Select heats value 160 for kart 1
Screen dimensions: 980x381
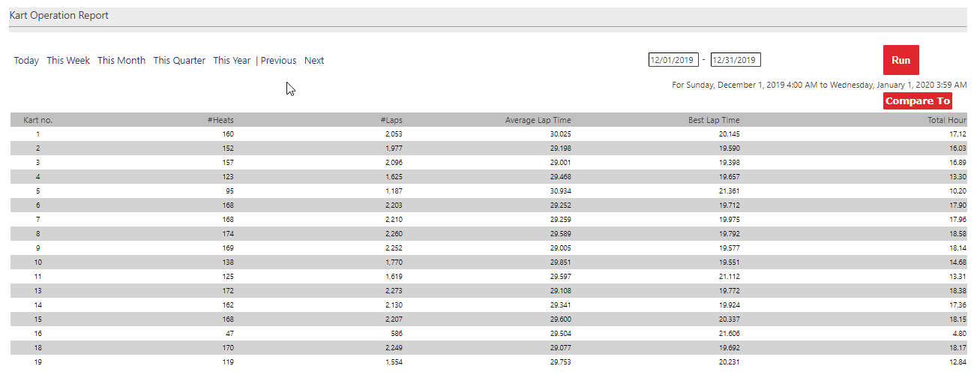click(228, 134)
